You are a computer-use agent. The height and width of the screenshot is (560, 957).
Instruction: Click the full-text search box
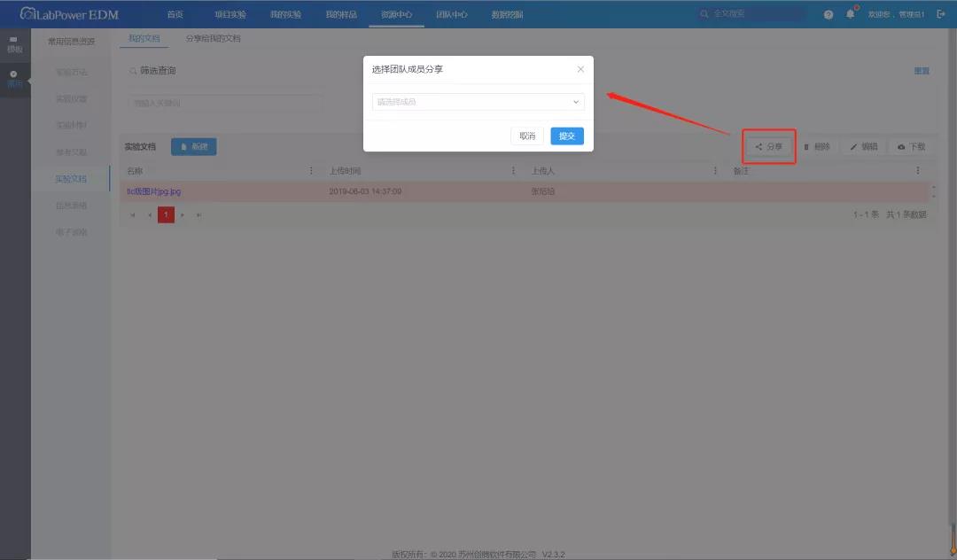click(x=751, y=13)
